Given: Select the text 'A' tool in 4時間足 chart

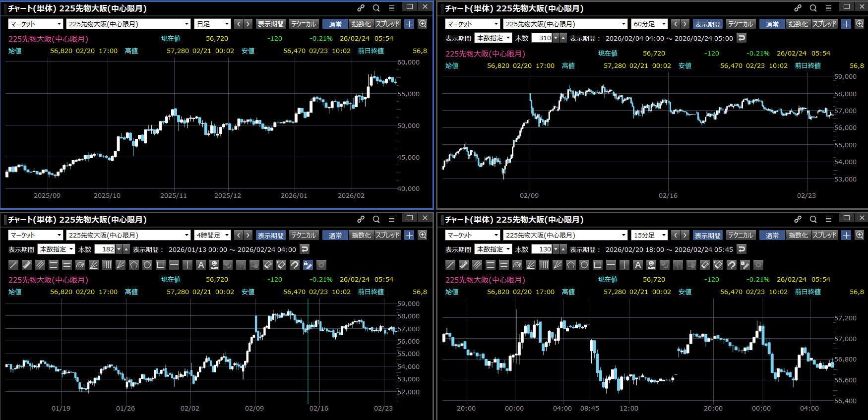Looking at the screenshot, I should 201,265.
